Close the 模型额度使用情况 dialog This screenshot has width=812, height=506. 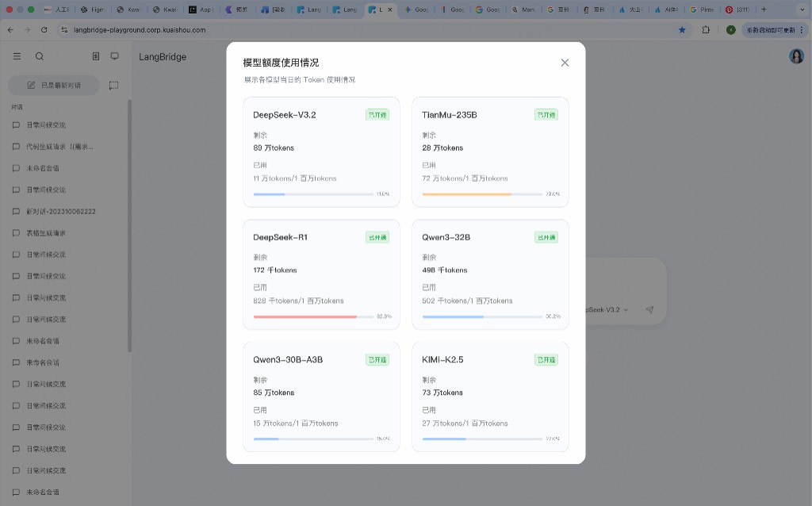coord(565,63)
